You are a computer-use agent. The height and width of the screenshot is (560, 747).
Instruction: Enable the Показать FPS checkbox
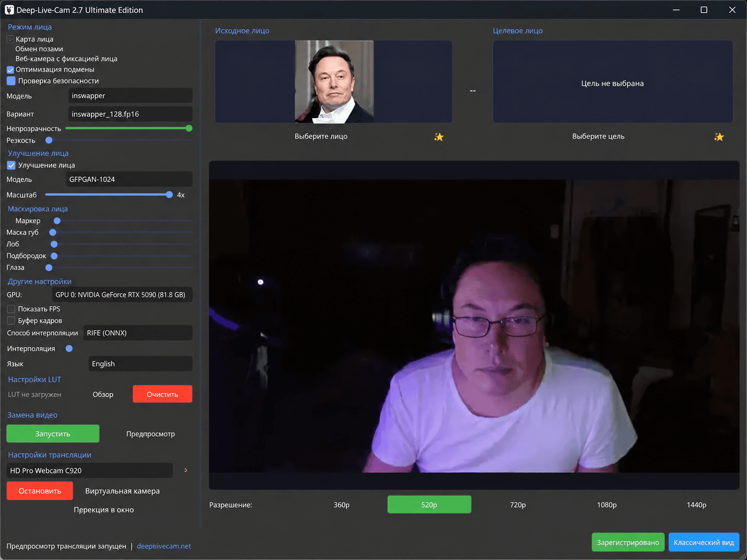(11, 309)
